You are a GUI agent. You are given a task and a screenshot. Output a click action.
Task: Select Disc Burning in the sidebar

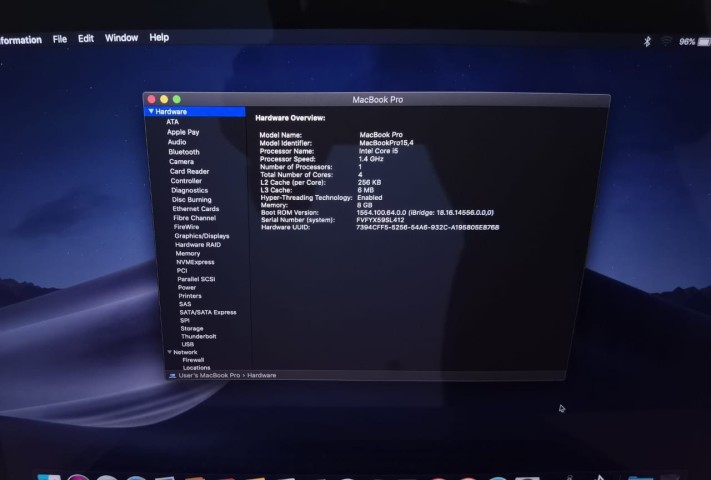pos(191,199)
